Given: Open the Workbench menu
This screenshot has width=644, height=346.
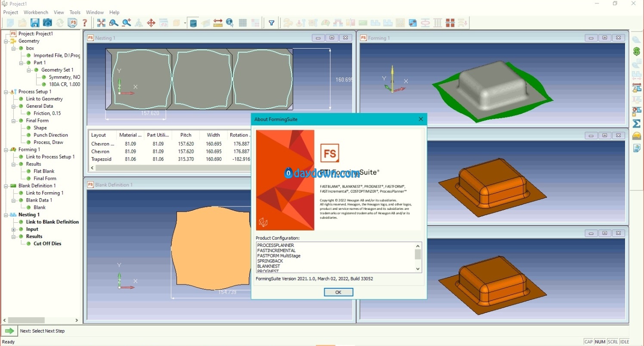Looking at the screenshot, I should coord(36,12).
